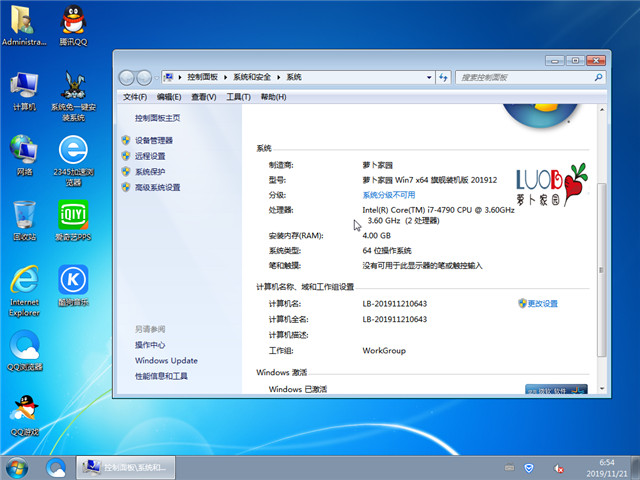Open the Recycle Bin (回收站) icon
This screenshot has height=480, width=640.
tap(24, 220)
